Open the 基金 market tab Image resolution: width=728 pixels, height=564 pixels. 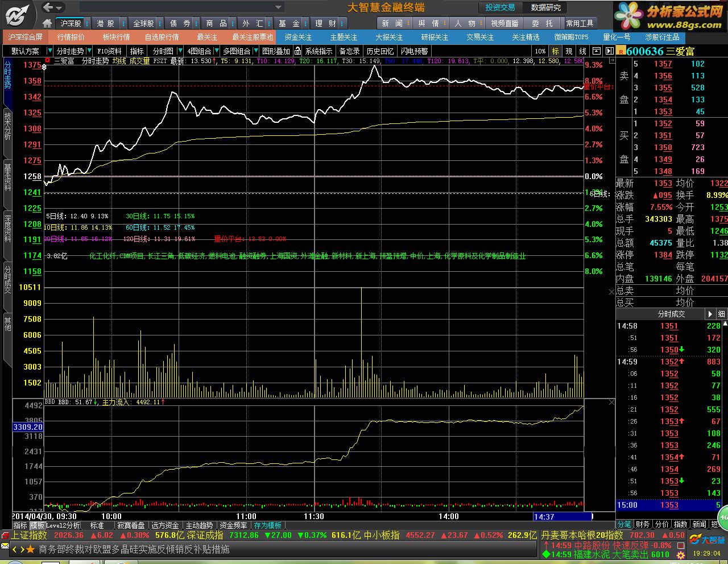pyautogui.click(x=289, y=23)
